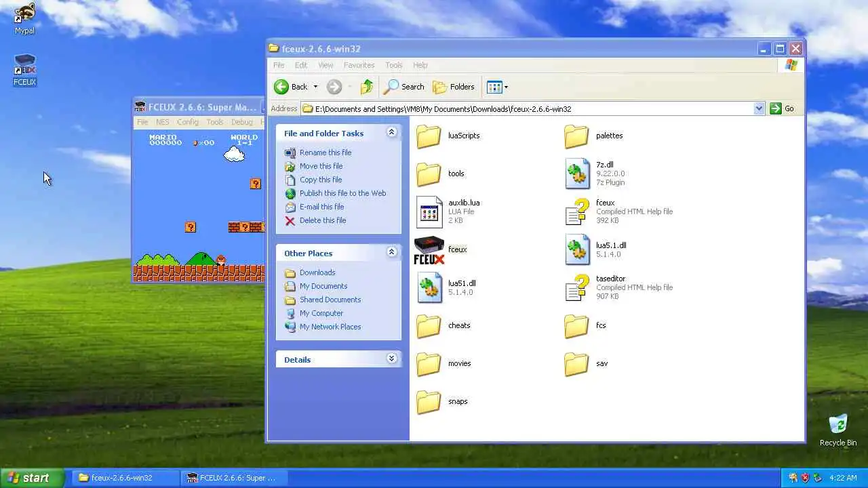The height and width of the screenshot is (488, 868).
Task: Open the Tools menu in FCEUX window
Action: [215, 122]
